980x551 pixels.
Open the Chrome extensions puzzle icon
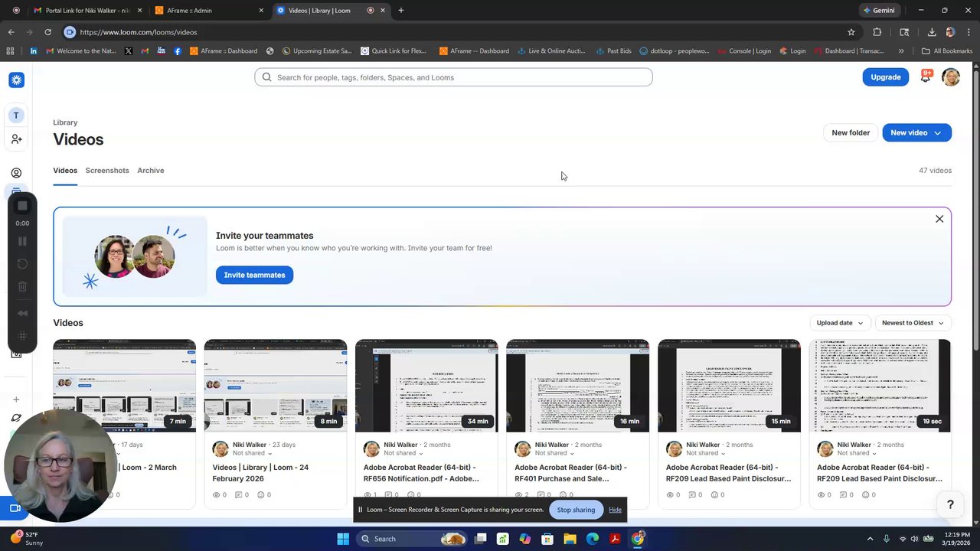(877, 32)
